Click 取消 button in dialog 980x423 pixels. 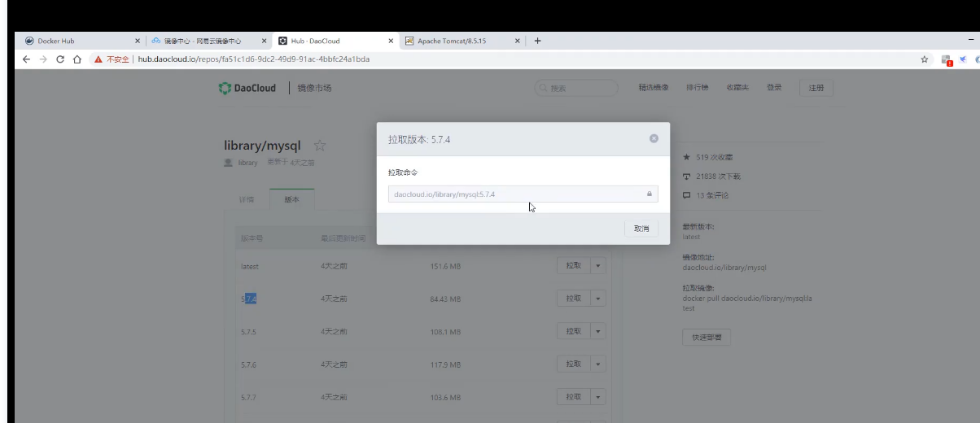click(x=641, y=229)
